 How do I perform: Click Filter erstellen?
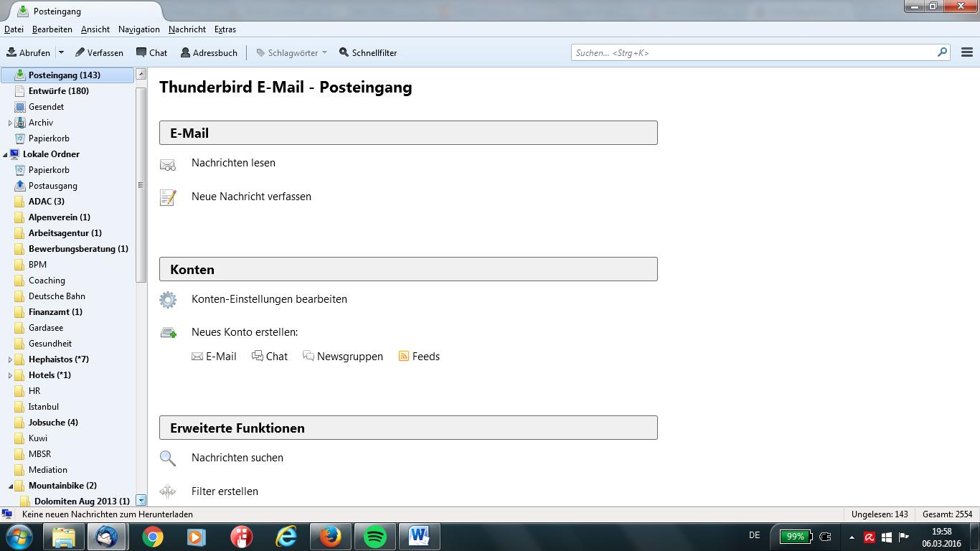point(225,491)
